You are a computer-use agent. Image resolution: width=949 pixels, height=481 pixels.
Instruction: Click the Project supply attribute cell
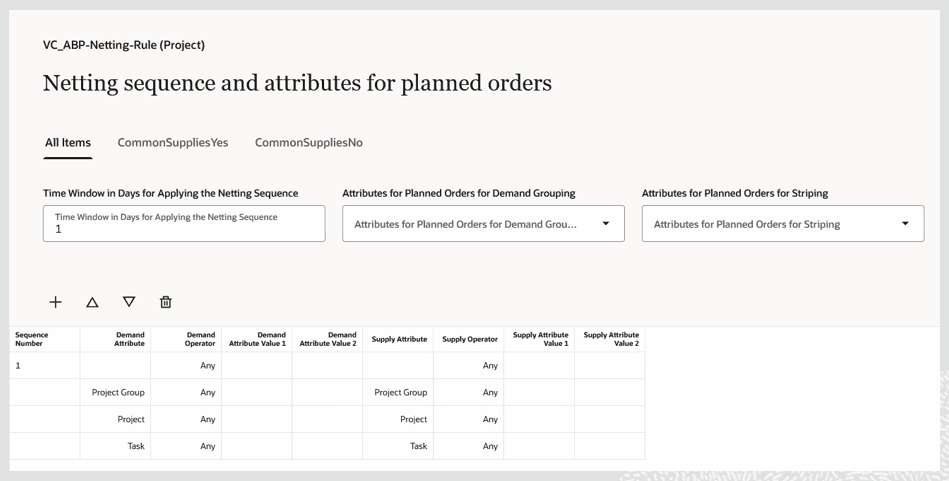pos(399,420)
